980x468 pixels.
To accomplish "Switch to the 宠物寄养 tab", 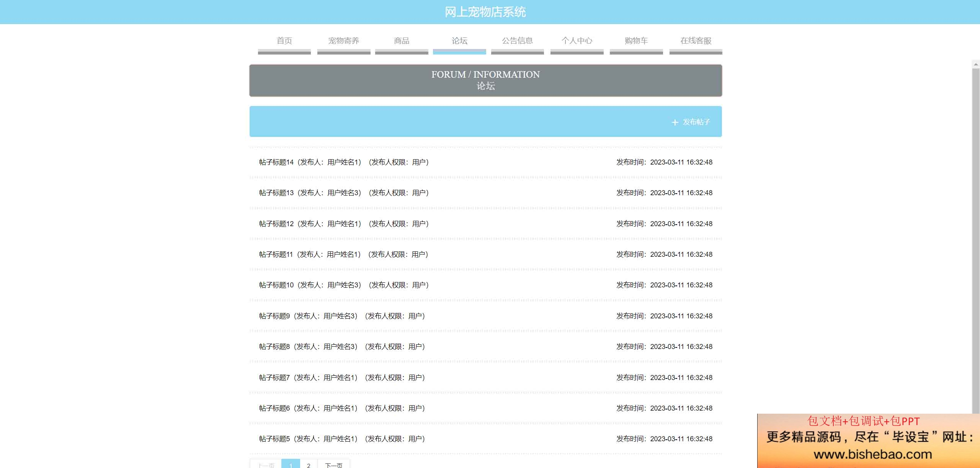I will coord(343,41).
